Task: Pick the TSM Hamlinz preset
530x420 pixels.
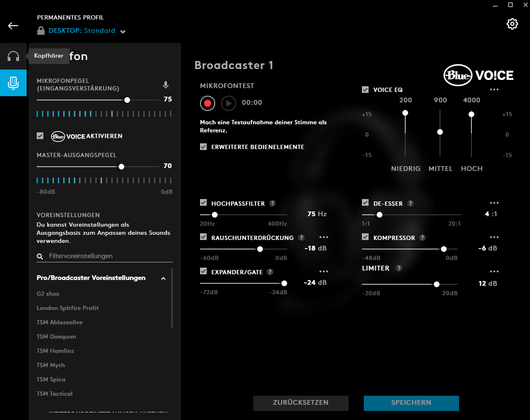Action: point(55,351)
